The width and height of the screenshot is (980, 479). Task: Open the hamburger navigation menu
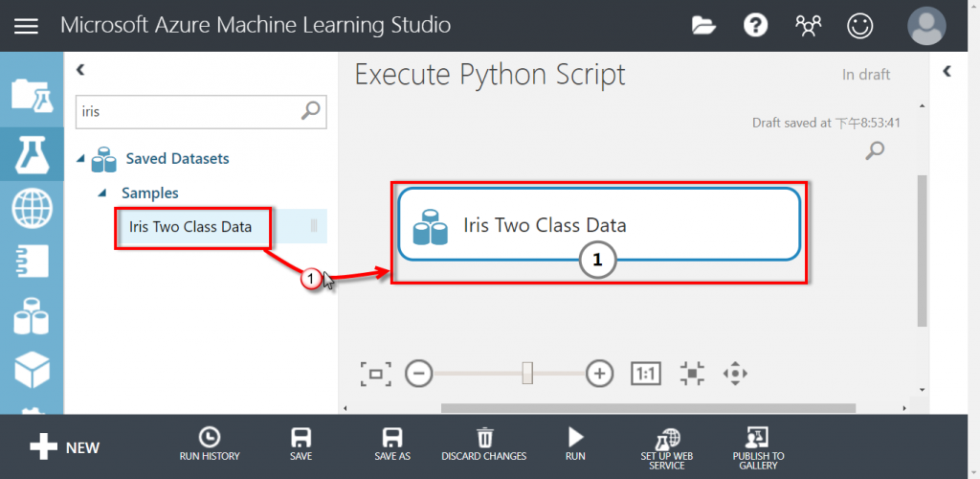[26, 26]
